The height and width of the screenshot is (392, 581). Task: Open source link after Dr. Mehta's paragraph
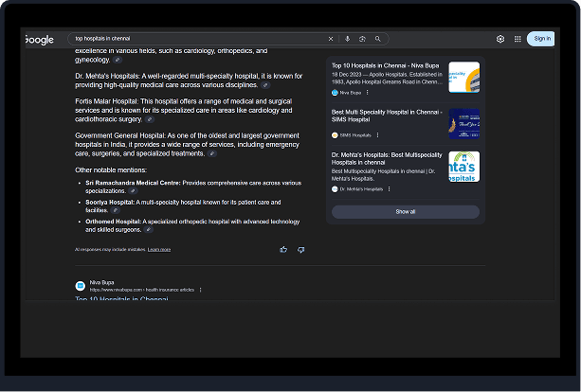click(265, 85)
